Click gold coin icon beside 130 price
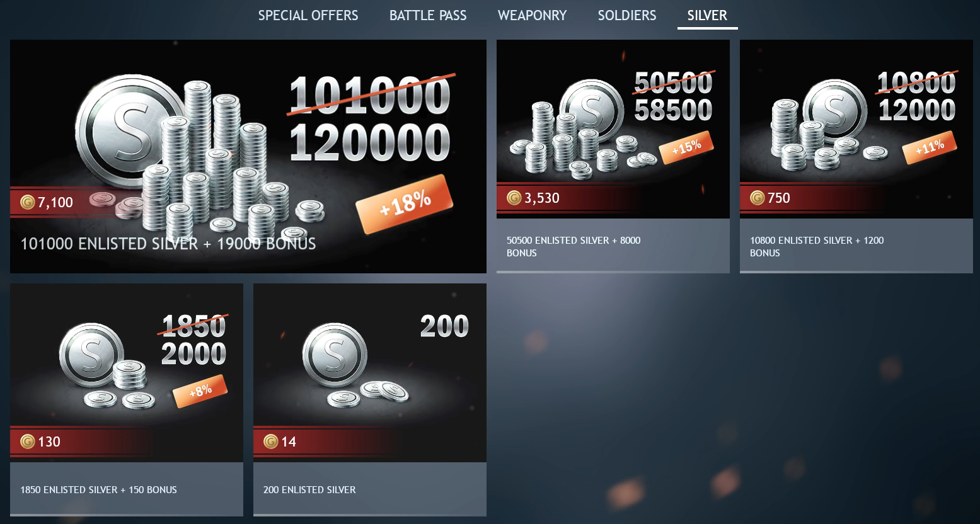Image resolution: width=980 pixels, height=524 pixels. click(x=27, y=441)
